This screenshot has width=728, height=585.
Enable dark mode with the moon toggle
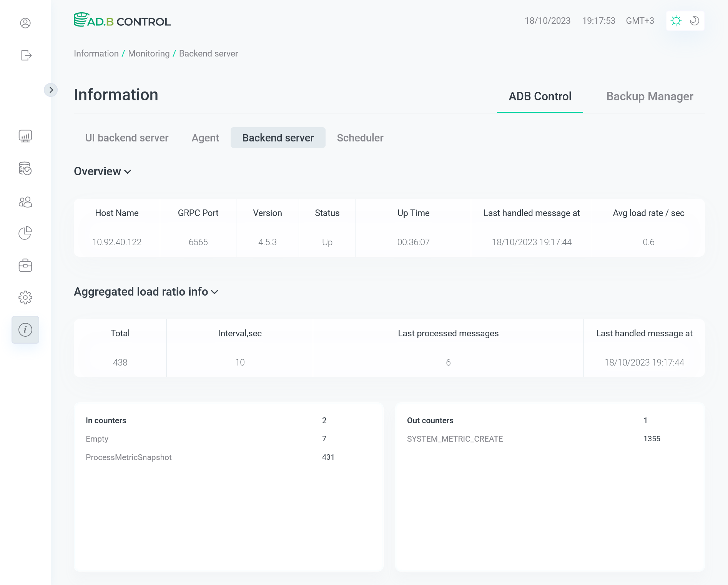pos(694,21)
